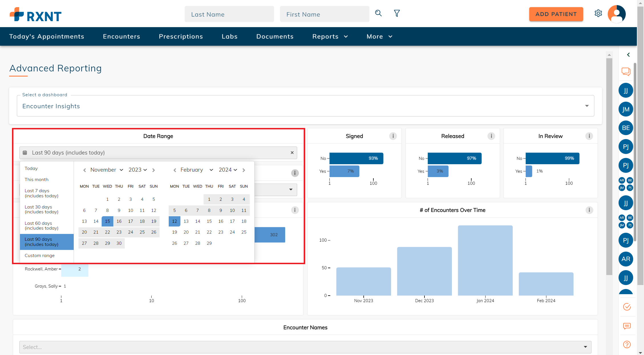Collapse the right sidebar with the chevron
The image size is (644, 355).
tap(628, 55)
